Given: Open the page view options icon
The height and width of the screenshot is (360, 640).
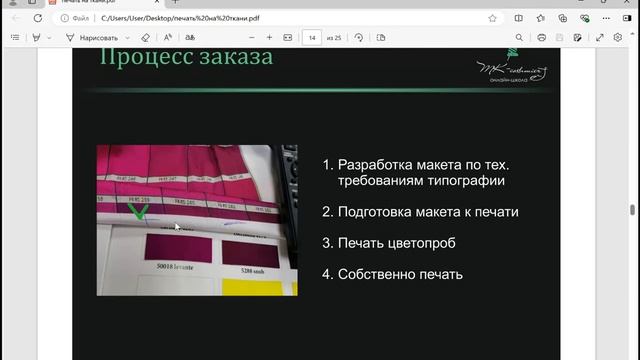Looking at the screenshot, I should [381, 38].
